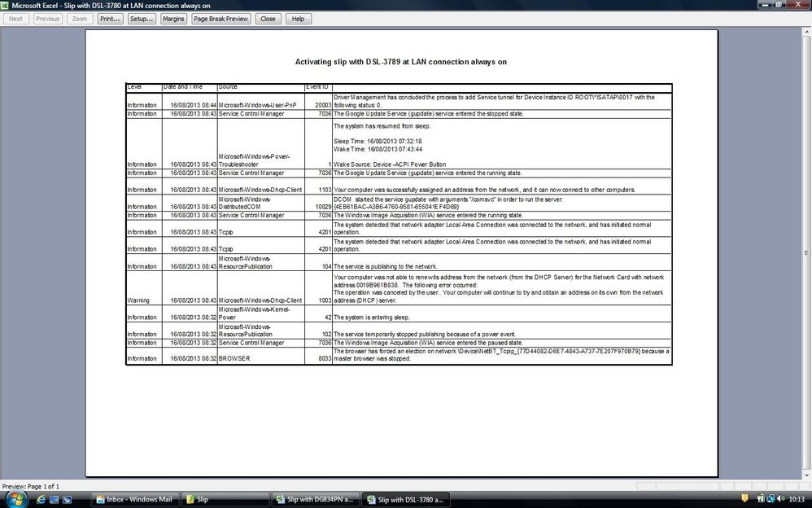812x508 pixels.
Task: Open Print dialog with Print button
Action: tap(110, 18)
